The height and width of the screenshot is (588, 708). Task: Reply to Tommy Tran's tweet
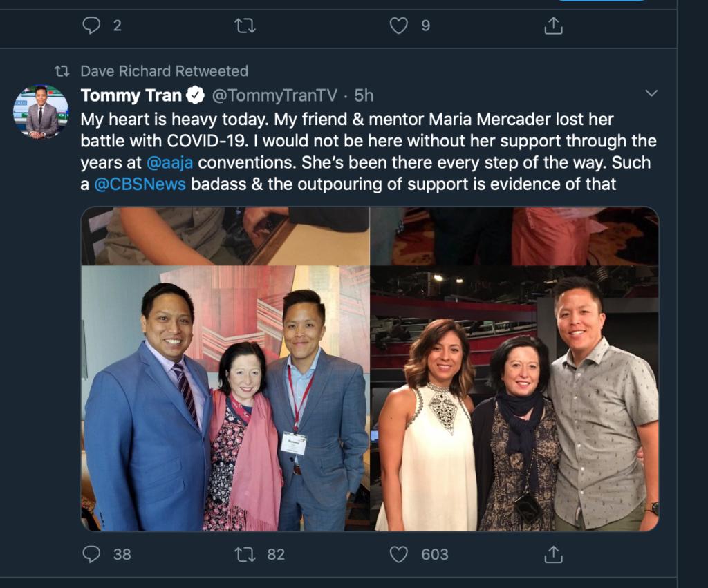click(92, 554)
